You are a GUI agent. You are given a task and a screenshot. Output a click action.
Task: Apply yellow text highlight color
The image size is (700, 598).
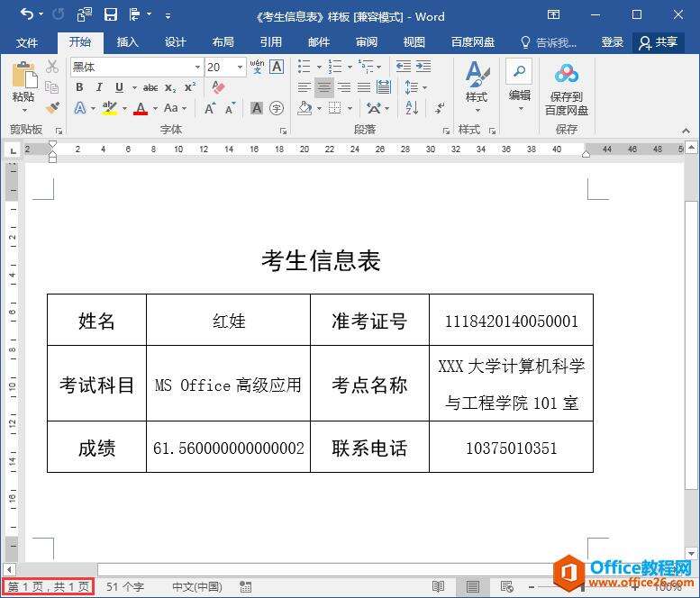109,108
